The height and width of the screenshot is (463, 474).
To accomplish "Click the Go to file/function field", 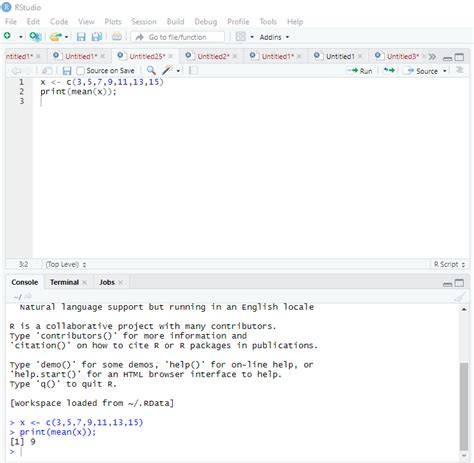I will point(178,37).
